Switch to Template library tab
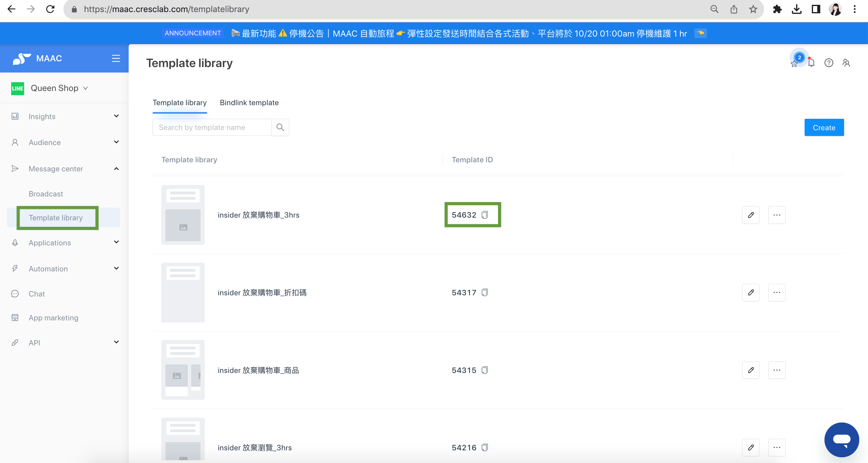 pos(180,102)
